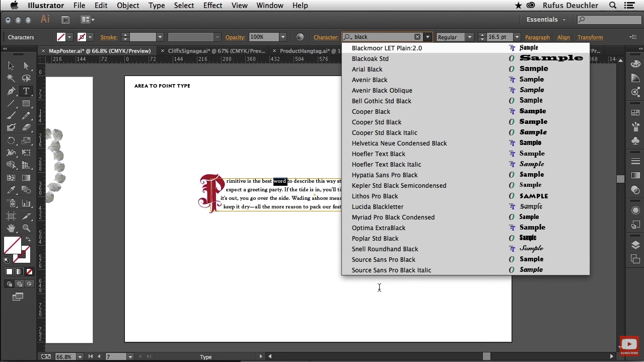Open the Transform panel link
This screenshot has width=644, height=362.
590,37
